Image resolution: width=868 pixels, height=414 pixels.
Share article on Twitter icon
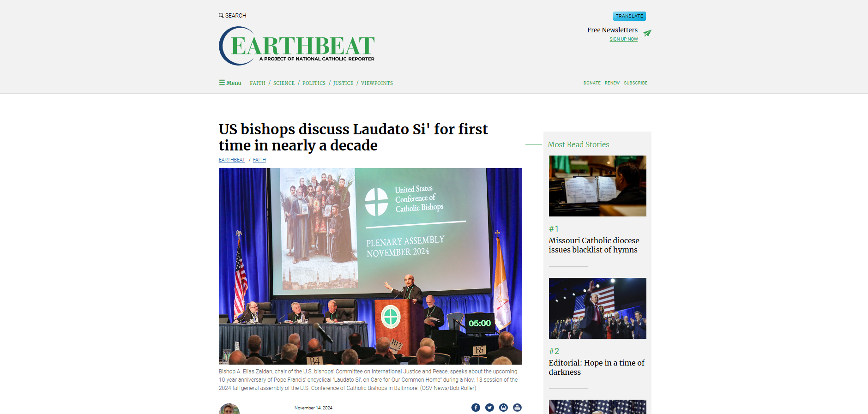(x=489, y=408)
